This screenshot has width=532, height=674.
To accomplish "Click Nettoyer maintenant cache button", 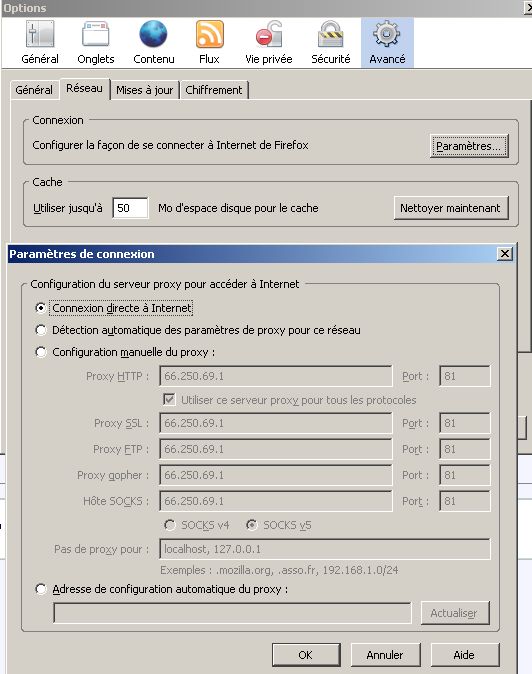I will coord(450,208).
